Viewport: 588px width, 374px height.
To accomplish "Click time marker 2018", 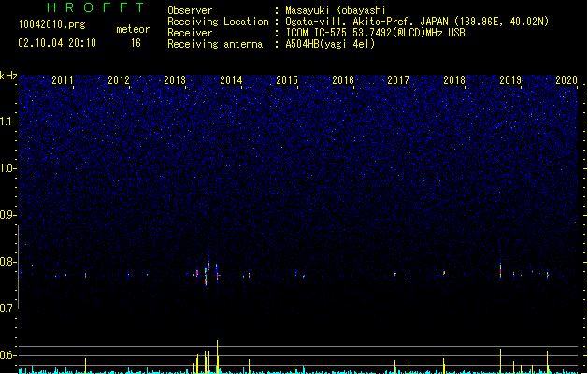I will (x=454, y=80).
